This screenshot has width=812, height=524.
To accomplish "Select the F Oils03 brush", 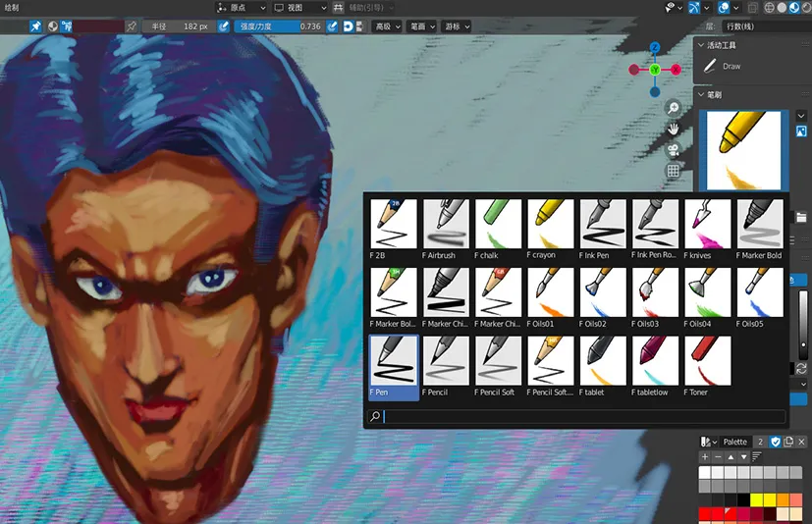I will point(655,297).
